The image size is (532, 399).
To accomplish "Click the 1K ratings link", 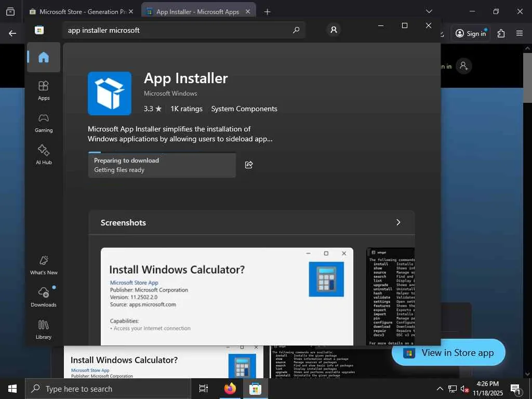I will click(187, 109).
